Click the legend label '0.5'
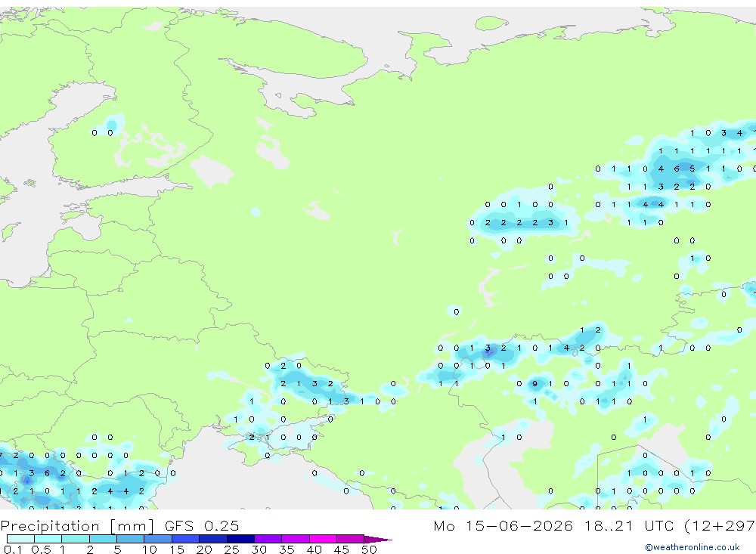The image size is (756, 554). point(41,549)
